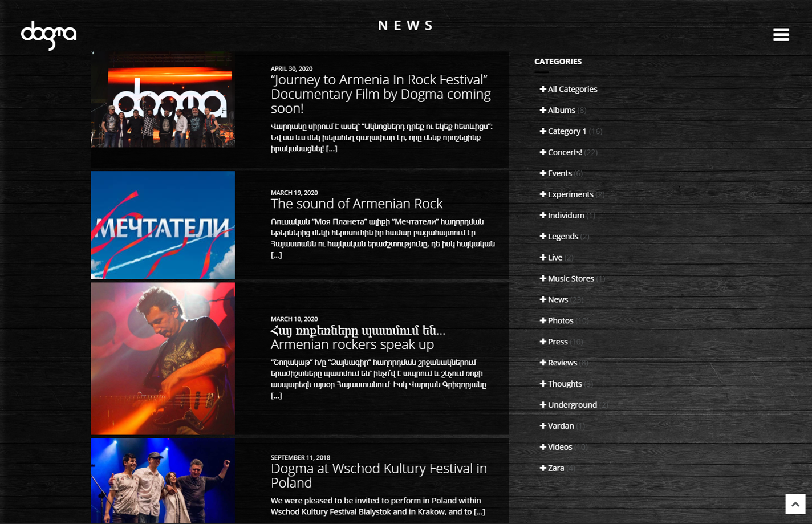Open the Events category
This screenshot has height=524, width=812.
pos(560,173)
